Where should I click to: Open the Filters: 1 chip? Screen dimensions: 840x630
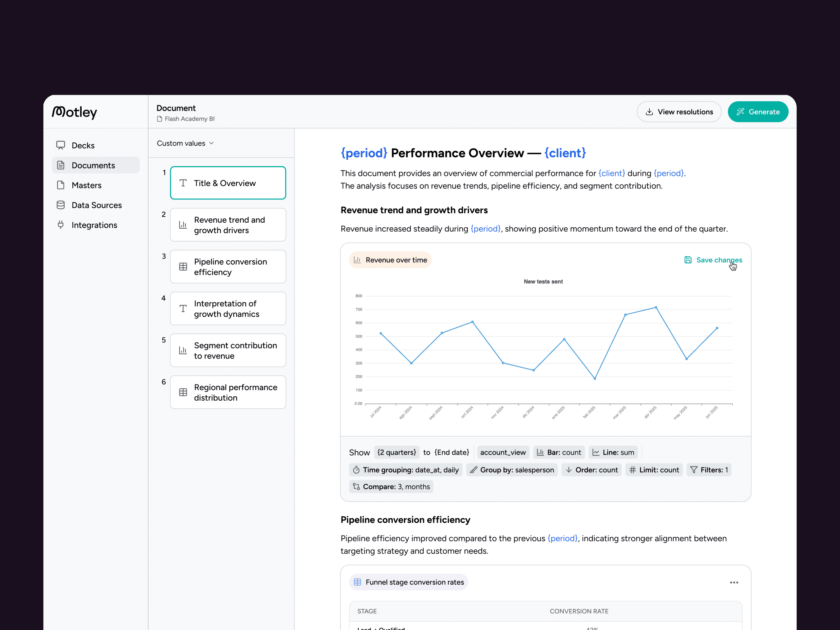[709, 470]
